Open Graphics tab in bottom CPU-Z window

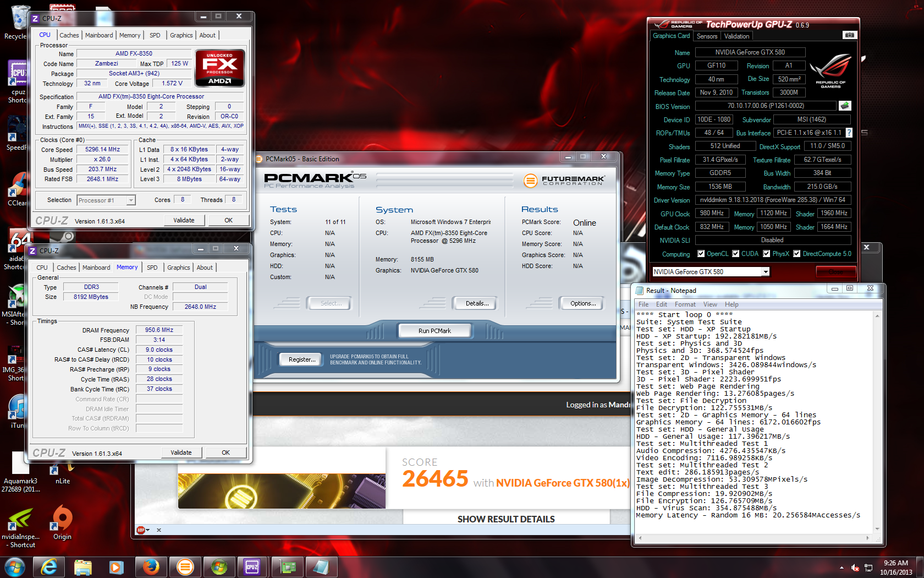pos(179,268)
